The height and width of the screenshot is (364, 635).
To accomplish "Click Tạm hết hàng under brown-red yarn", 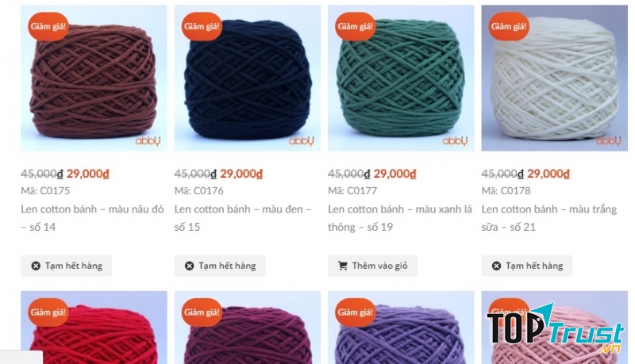I will [x=67, y=266].
